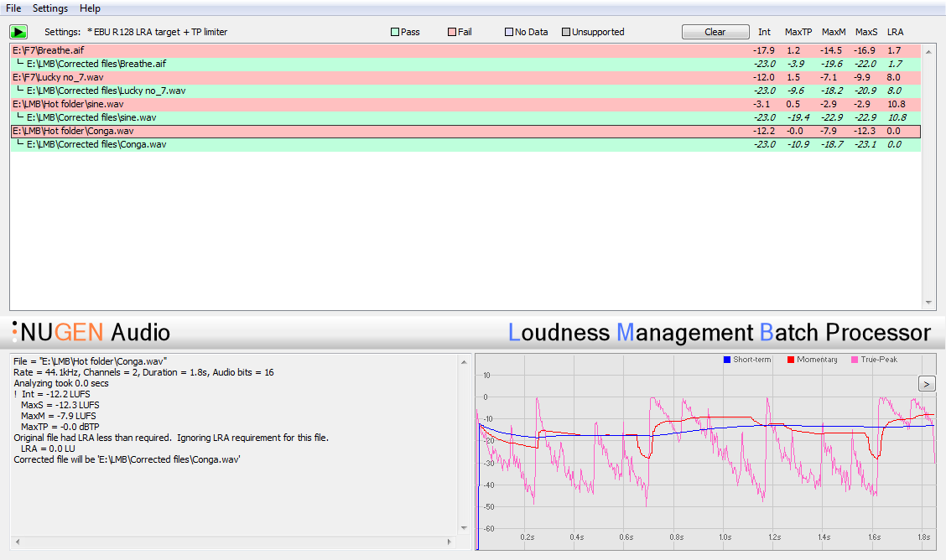This screenshot has width=946, height=560.
Task: Click the -19.4 MaxTP value for corrected sine.wav
Action: [798, 117]
